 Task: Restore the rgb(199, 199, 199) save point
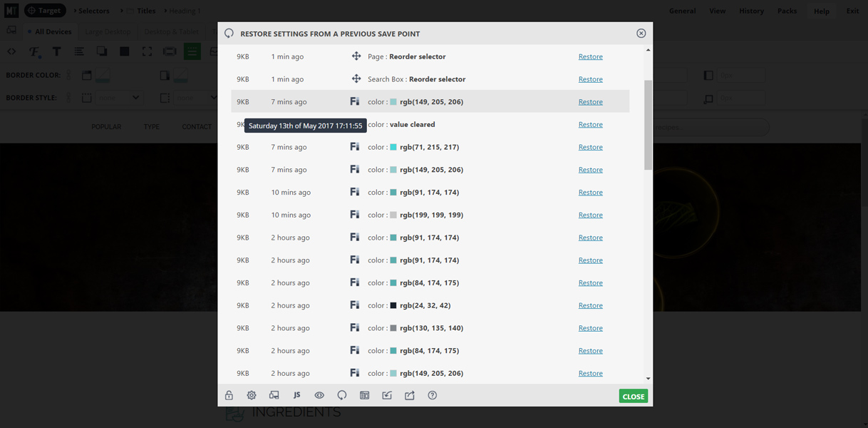[x=590, y=215]
